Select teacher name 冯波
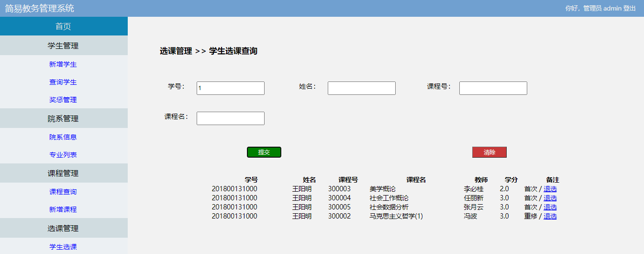This screenshot has width=644, height=254. click(x=470, y=216)
